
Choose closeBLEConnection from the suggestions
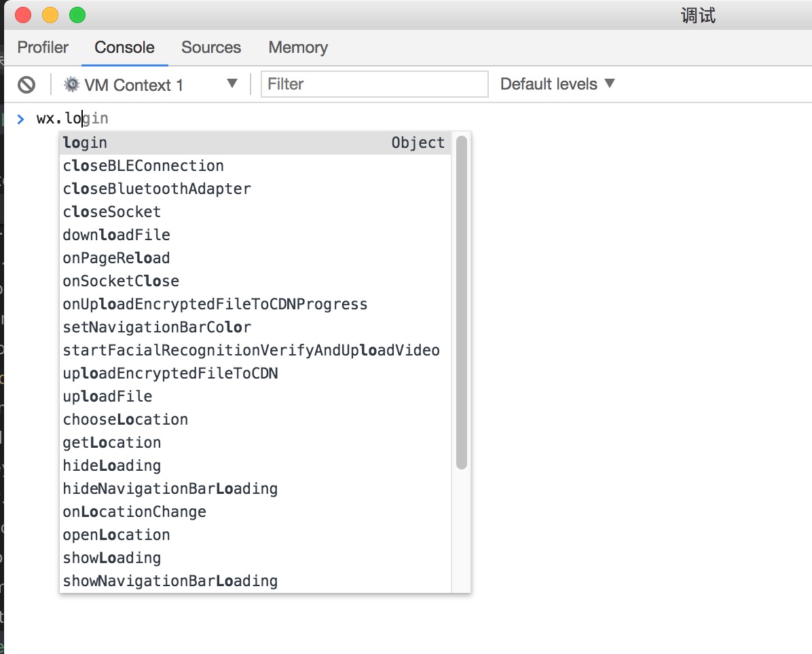pyautogui.click(x=143, y=166)
